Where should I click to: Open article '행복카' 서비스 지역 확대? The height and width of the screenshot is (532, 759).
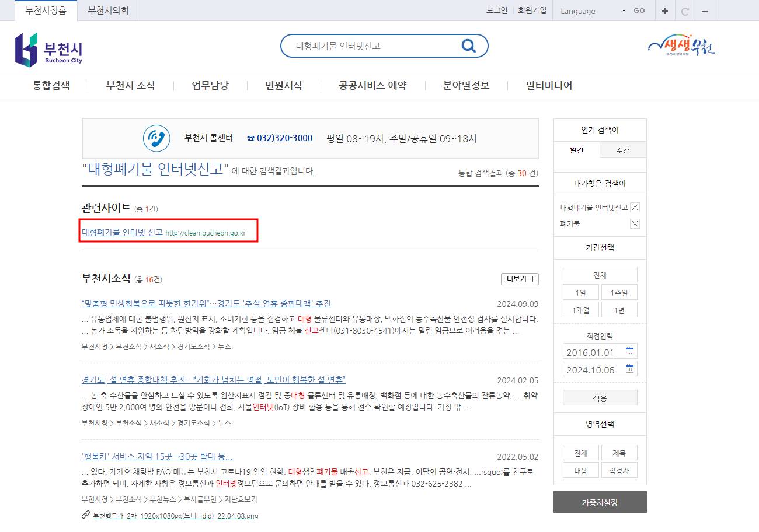[157, 456]
